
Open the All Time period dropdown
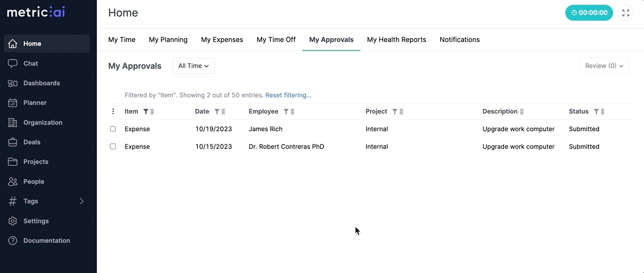coord(193,65)
